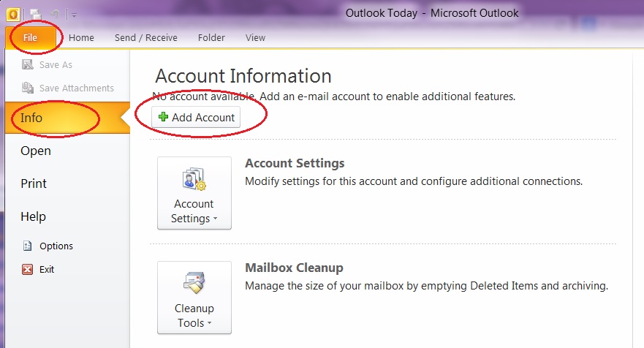Choose Save Attachments in the backstage menu
Viewport: 644px width, 348px height.
(77, 88)
